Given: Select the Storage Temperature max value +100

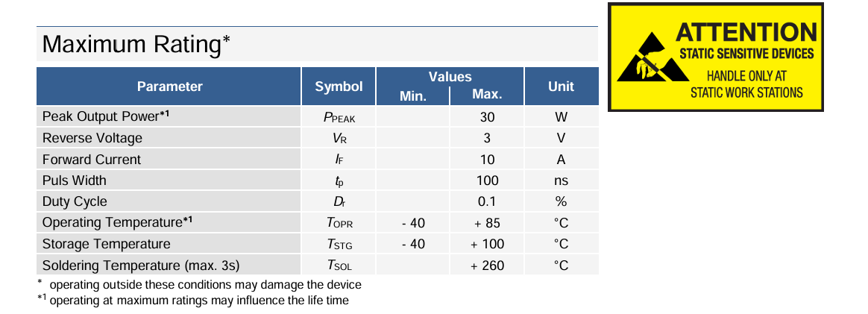Looking at the screenshot, I should (487, 244).
